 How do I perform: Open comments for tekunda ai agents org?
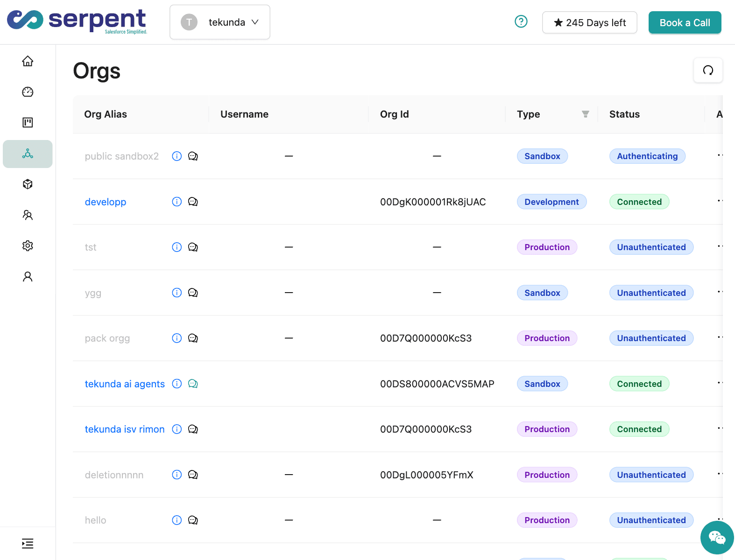[193, 384]
